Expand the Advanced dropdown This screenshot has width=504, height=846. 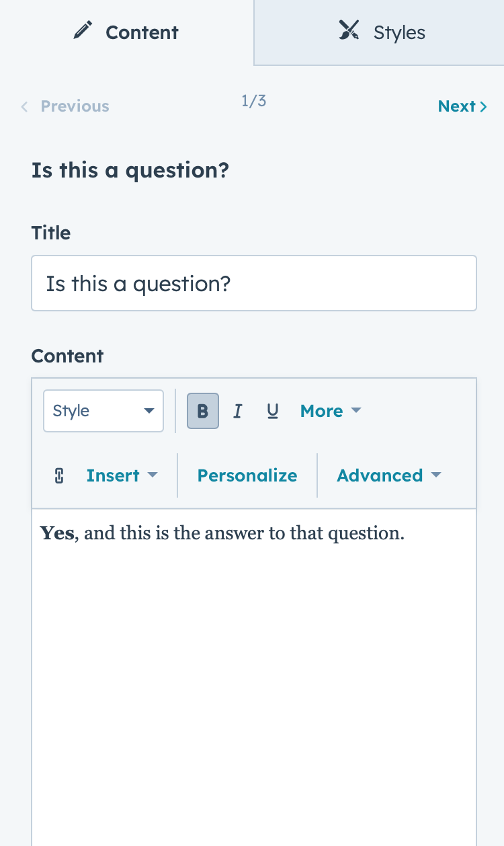point(389,475)
